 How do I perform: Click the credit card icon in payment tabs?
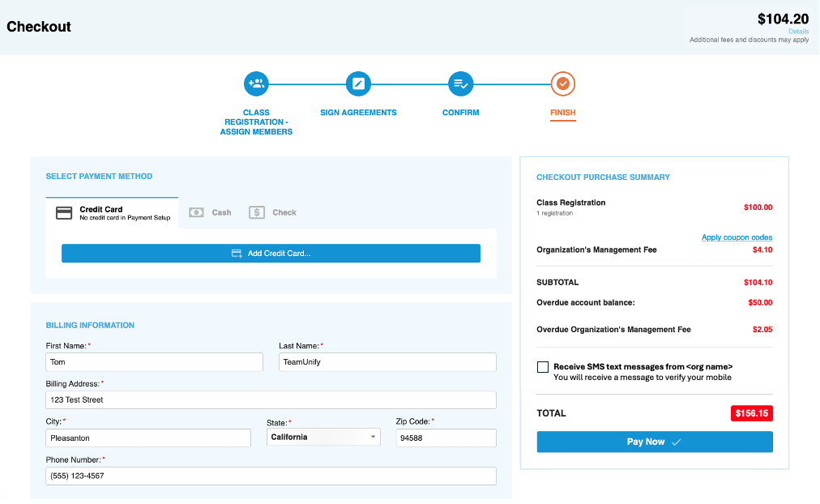pos(64,213)
